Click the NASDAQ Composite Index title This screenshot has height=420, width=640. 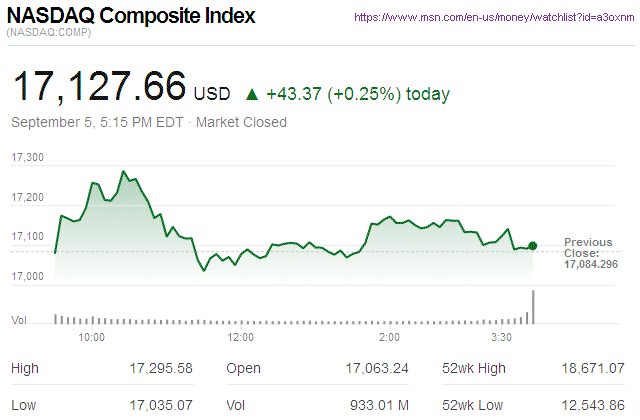[x=131, y=17]
